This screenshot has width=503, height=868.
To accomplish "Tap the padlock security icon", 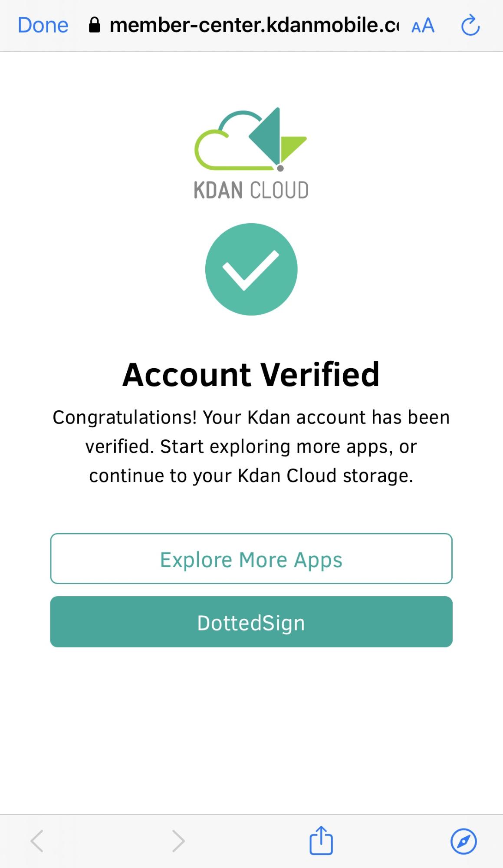I will point(94,25).
